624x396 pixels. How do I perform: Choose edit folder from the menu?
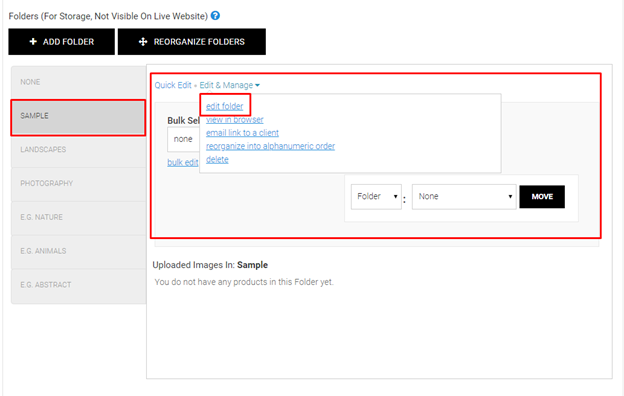pos(224,106)
